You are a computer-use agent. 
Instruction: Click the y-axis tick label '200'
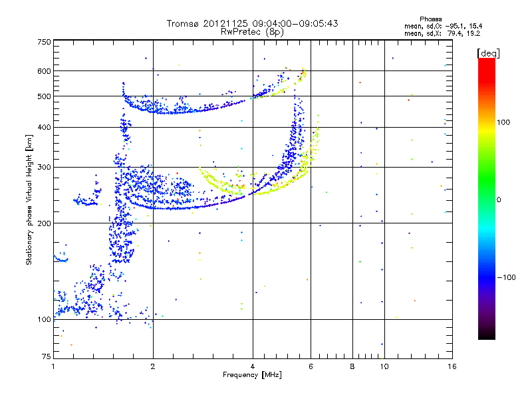(44, 223)
